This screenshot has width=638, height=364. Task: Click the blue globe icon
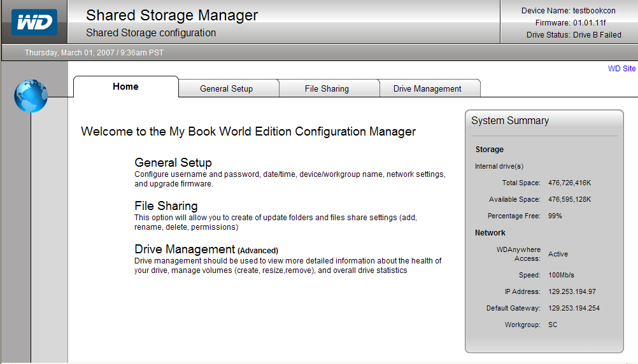click(x=31, y=96)
